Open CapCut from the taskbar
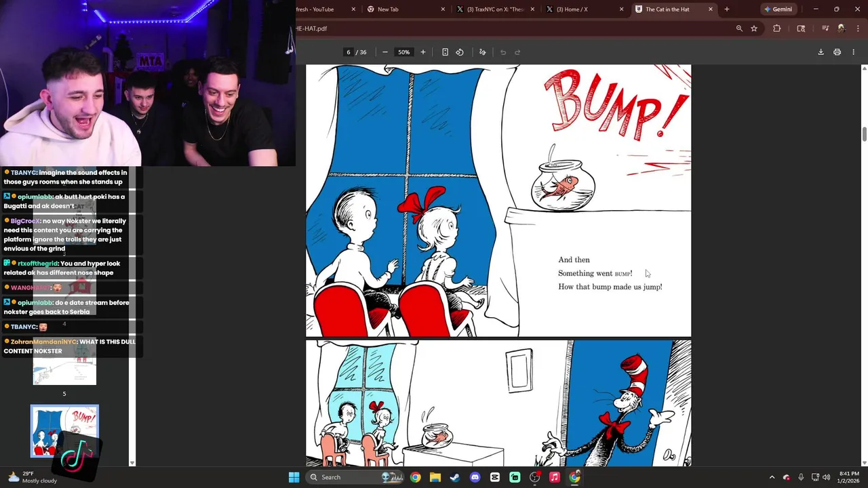 pyautogui.click(x=495, y=477)
